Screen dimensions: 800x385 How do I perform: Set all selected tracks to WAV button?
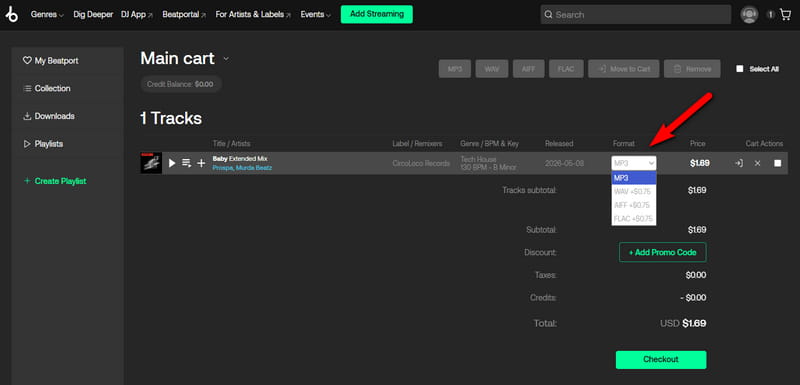[492, 69]
